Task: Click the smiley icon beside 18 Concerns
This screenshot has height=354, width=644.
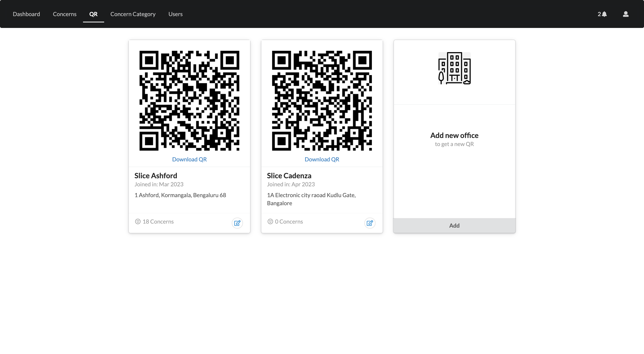Action: 138,222
